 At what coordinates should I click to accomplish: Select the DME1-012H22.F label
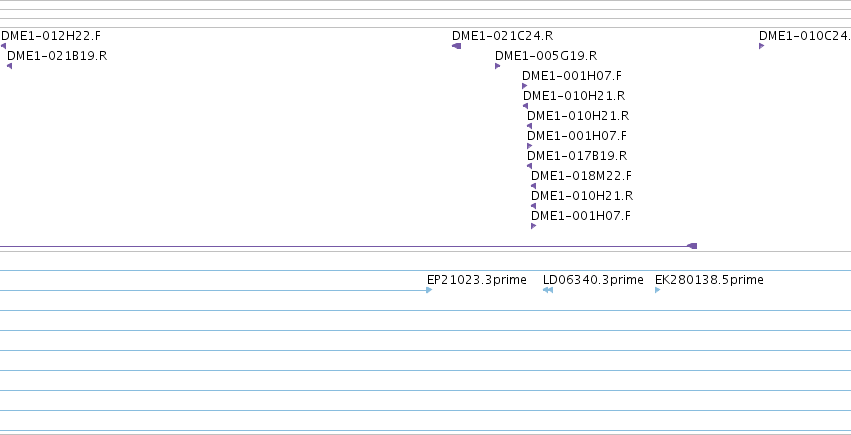(x=51, y=36)
